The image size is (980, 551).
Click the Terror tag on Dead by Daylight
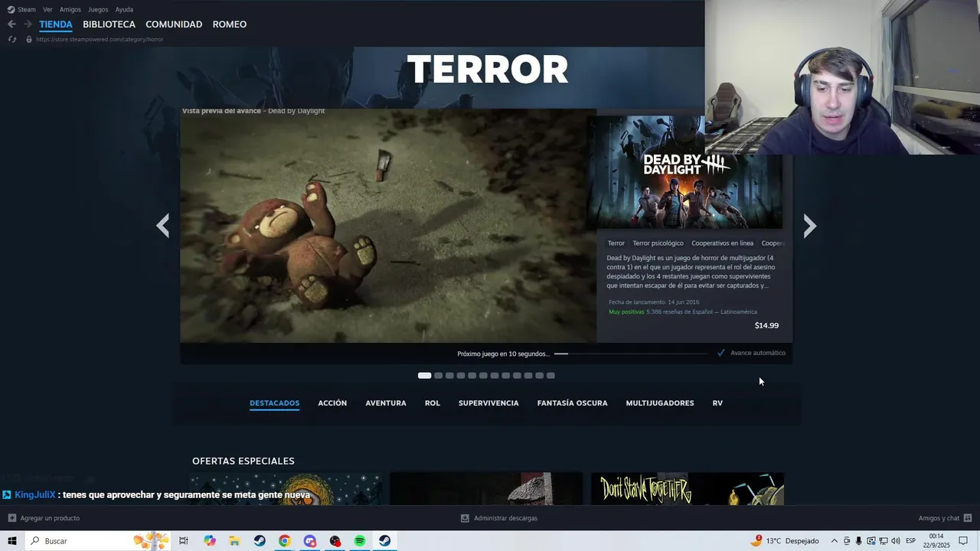pyautogui.click(x=616, y=243)
